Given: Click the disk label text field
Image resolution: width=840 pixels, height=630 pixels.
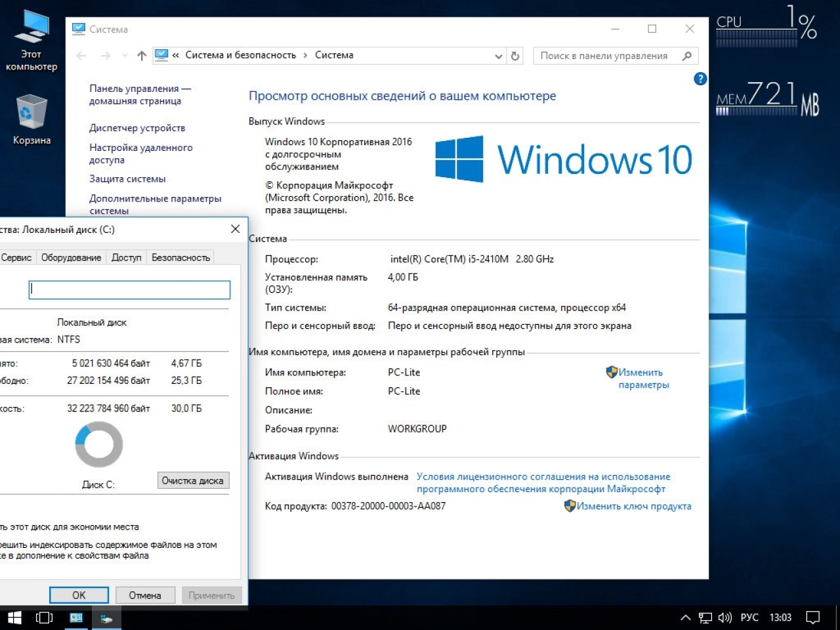Looking at the screenshot, I should pyautogui.click(x=129, y=289).
